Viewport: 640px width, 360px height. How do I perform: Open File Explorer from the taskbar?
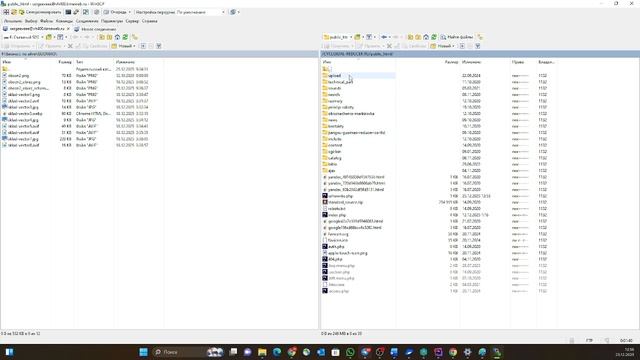[x=262, y=352]
